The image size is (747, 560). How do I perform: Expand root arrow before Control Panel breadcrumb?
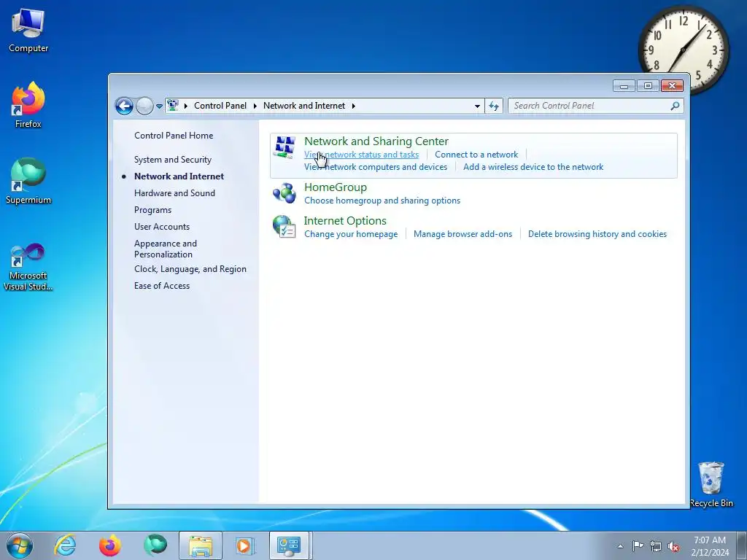pos(186,106)
